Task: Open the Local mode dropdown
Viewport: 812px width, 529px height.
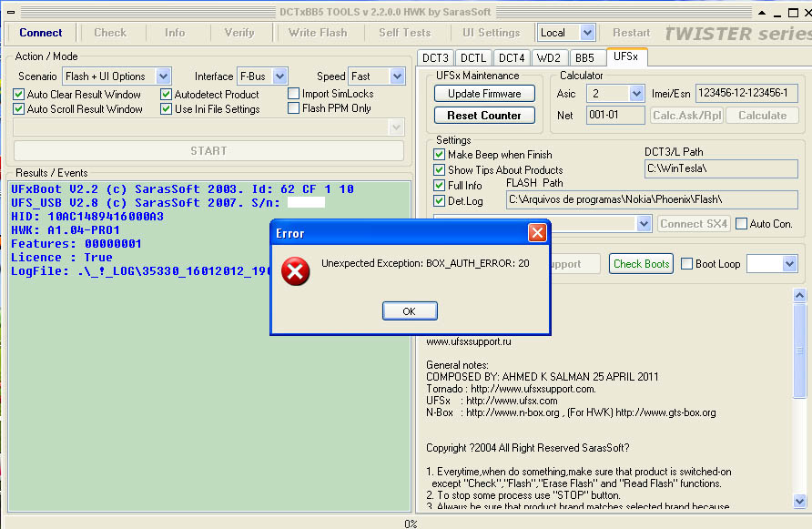Action: click(x=587, y=33)
